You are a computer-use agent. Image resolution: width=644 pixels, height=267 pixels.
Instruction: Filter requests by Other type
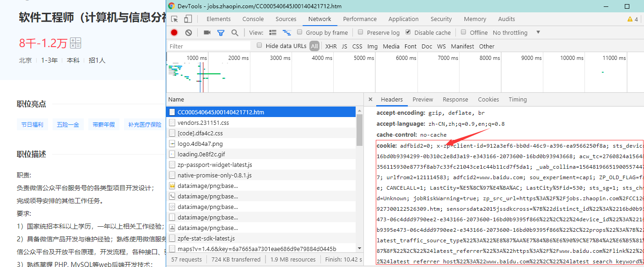click(487, 46)
